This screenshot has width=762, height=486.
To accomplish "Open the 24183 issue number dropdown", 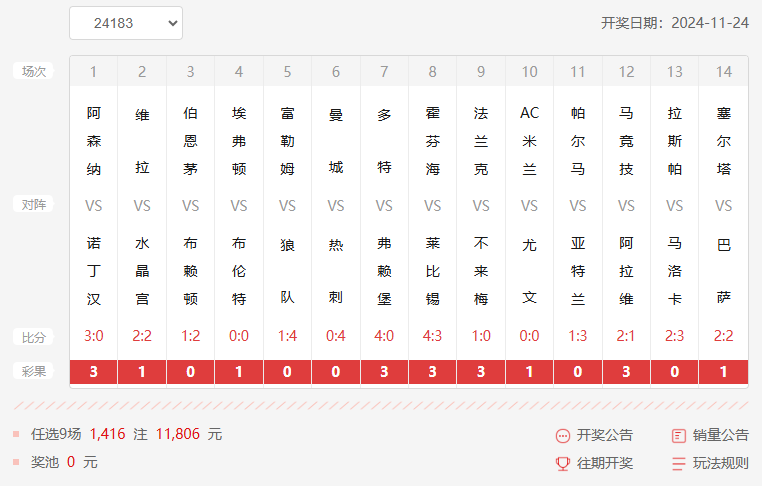I will click(126, 23).
